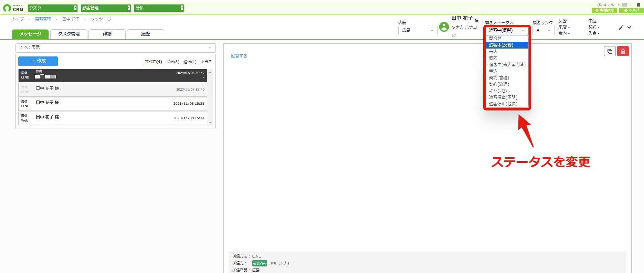Image resolution: width=644 pixels, height=273 pixels.
Task: Switch to 履歴 tab
Action: click(146, 34)
